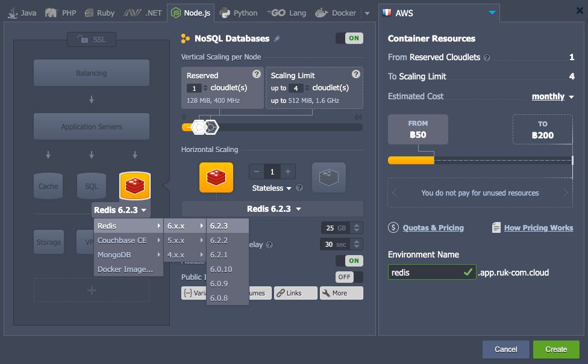Toggle the ON switch below delay

(349, 261)
